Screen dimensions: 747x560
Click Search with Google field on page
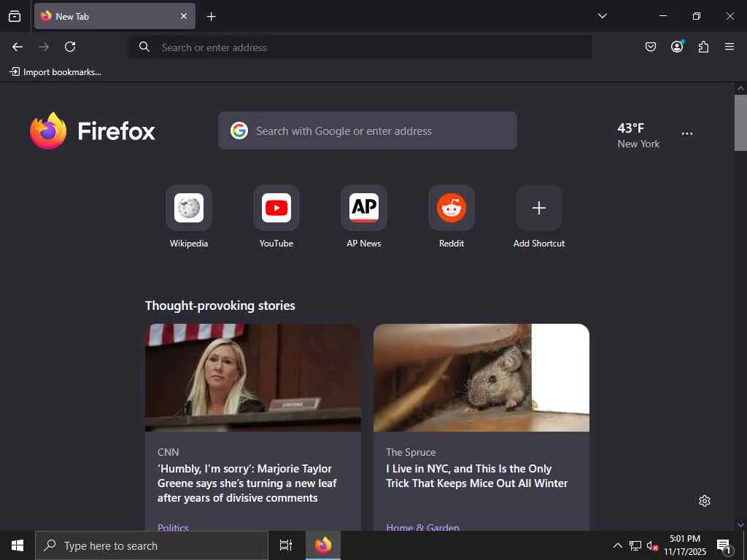(368, 131)
